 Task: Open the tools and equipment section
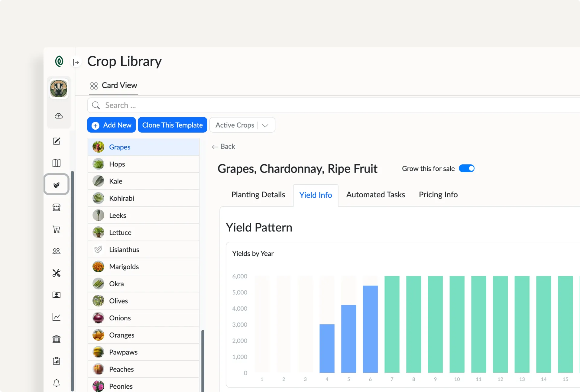click(56, 273)
